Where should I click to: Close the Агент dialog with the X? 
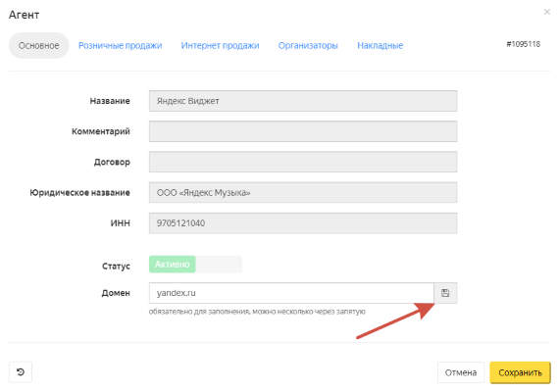(x=547, y=12)
